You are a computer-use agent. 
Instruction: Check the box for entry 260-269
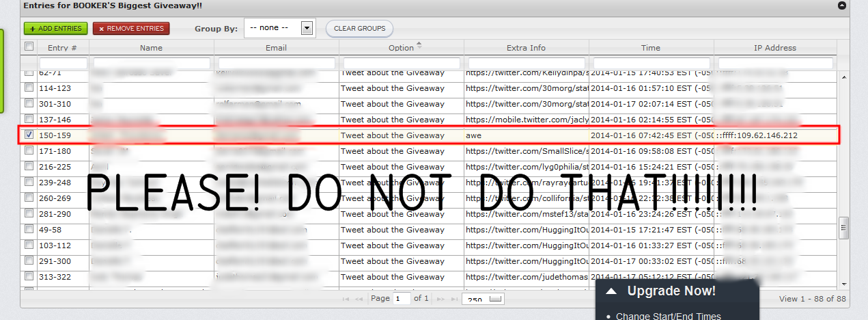[x=29, y=198]
